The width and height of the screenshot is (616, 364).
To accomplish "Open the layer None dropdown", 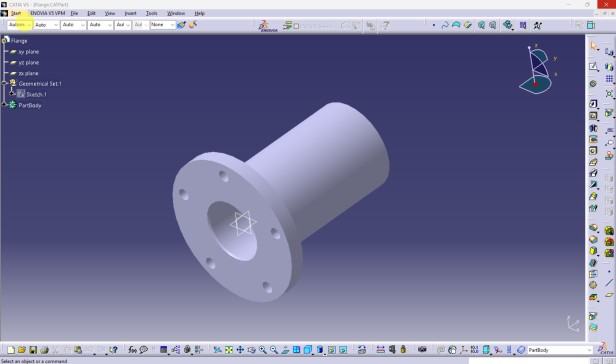I will 163,25.
